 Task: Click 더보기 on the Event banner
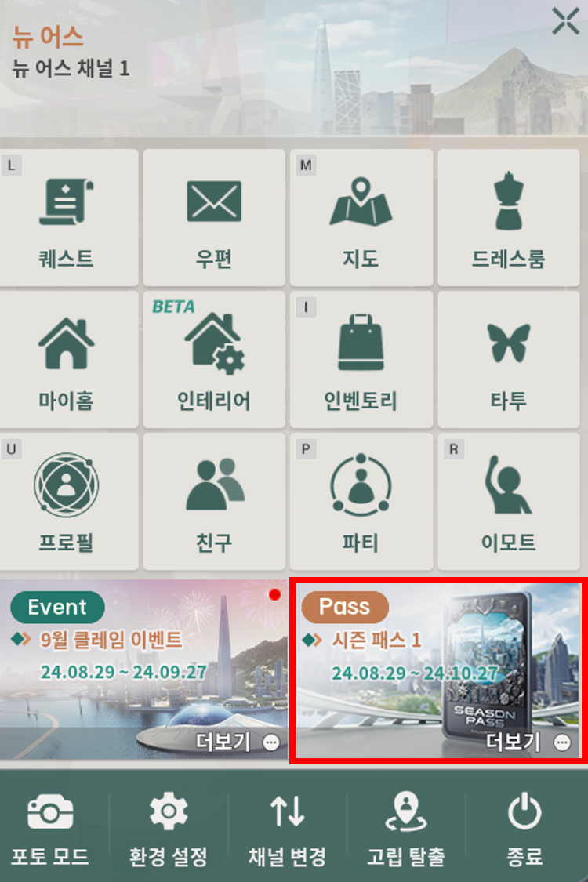point(237,742)
